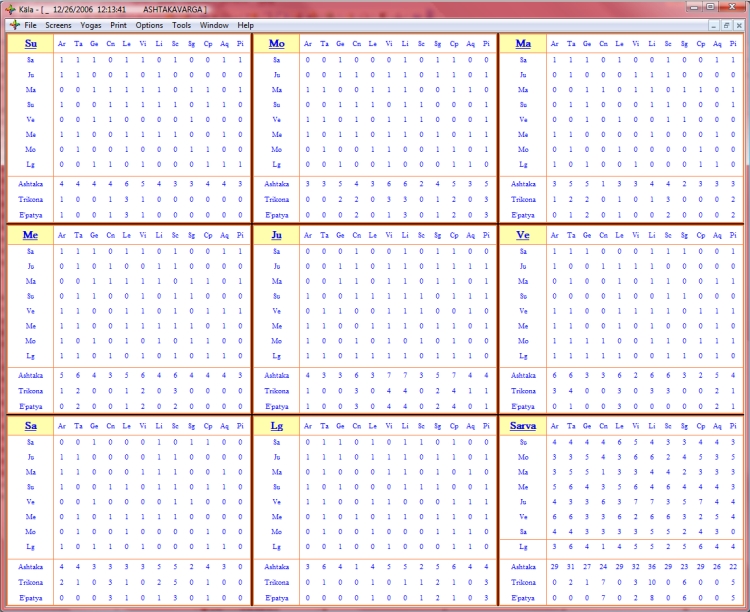Open the Yogas menu

(x=90, y=25)
